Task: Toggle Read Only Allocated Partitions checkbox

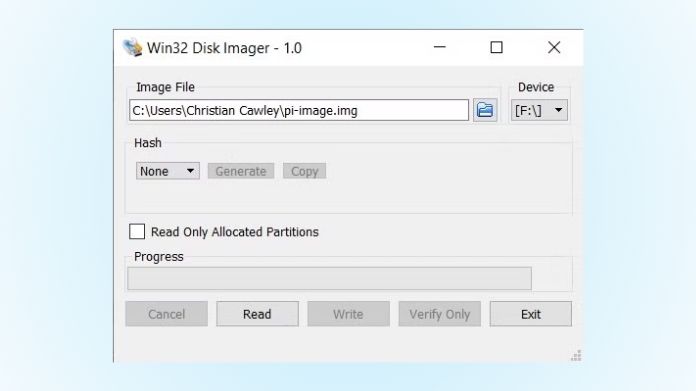Action: click(x=137, y=232)
